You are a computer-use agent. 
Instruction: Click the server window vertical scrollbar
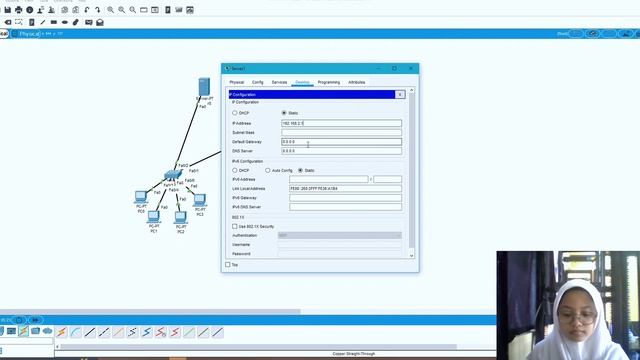tap(411, 170)
